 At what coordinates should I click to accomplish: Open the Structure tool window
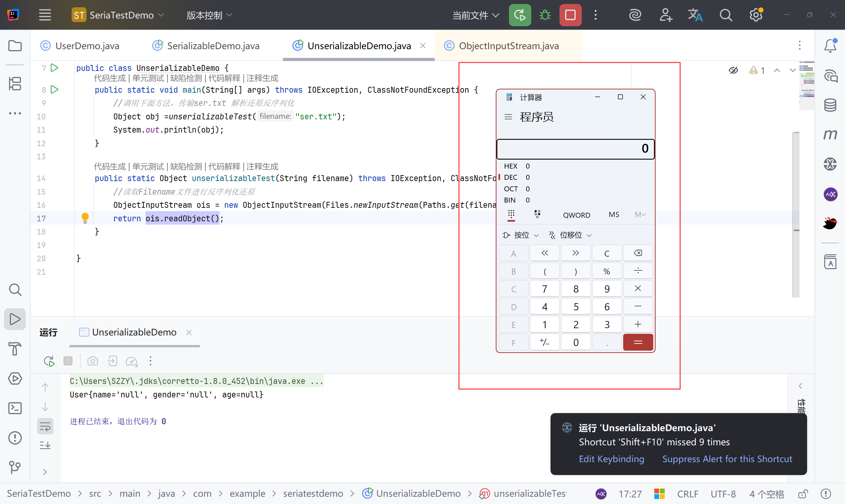coord(15,83)
